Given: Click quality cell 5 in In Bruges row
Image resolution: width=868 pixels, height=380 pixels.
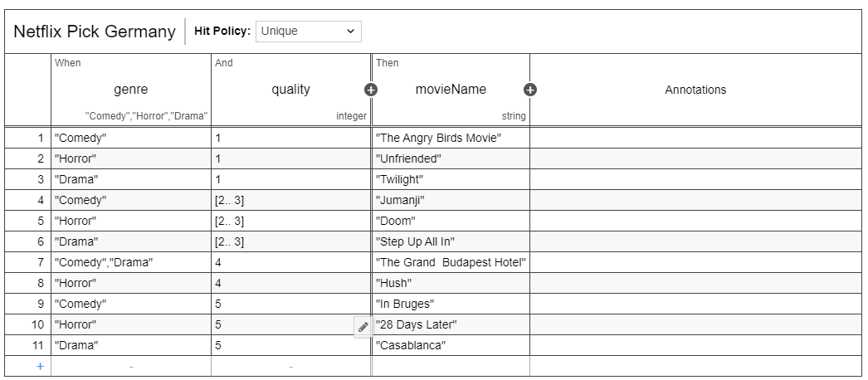Looking at the screenshot, I should click(x=290, y=304).
